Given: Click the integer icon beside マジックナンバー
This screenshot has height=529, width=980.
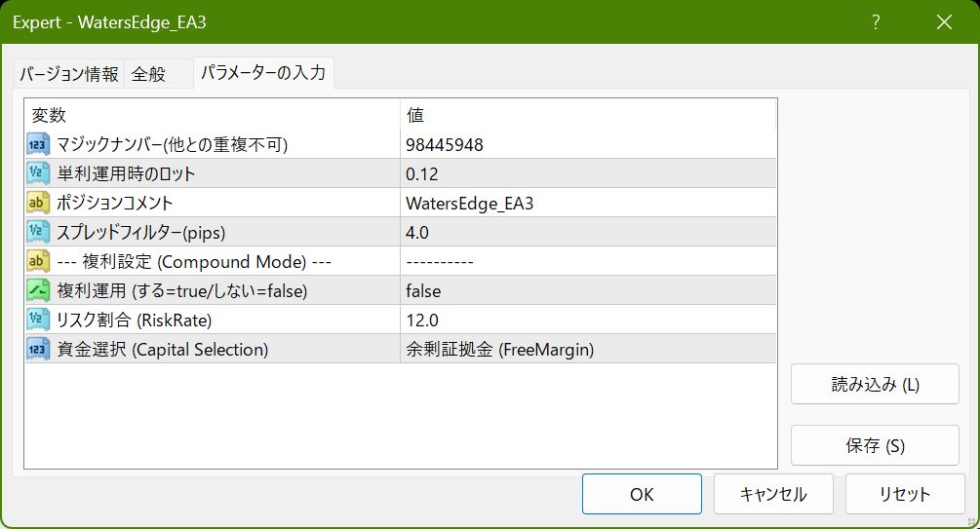Looking at the screenshot, I should coord(38,145).
